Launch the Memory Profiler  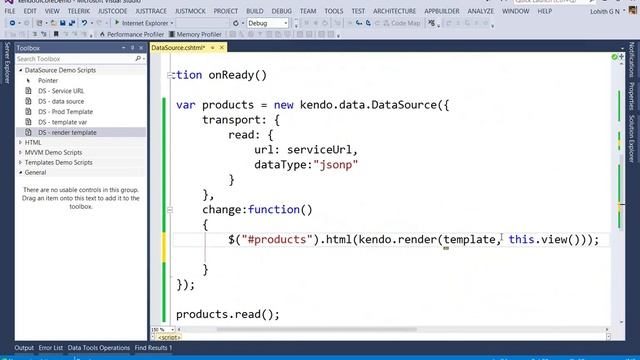click(x=195, y=34)
